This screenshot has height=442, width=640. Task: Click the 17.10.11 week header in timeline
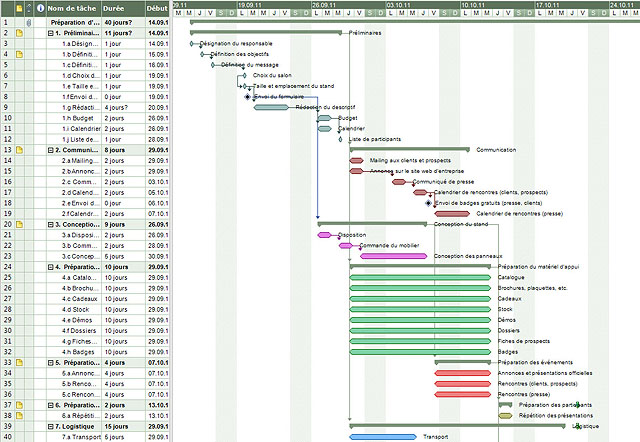click(x=572, y=5)
